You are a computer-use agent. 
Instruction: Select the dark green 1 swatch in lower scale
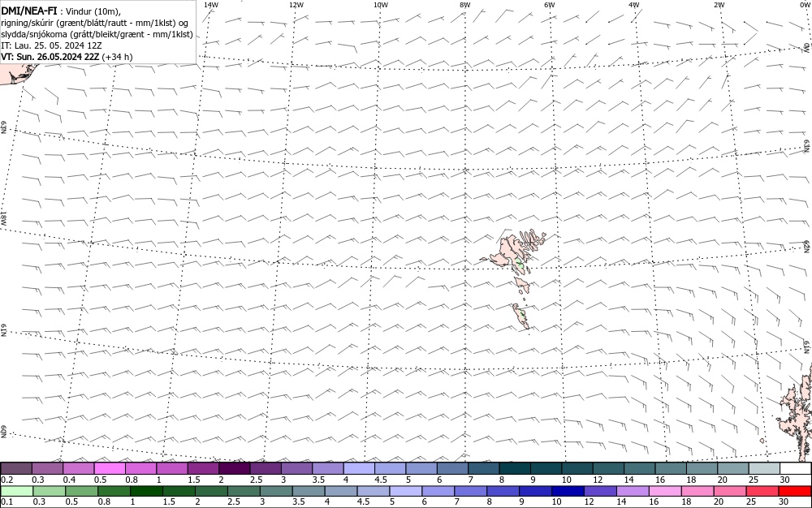[146, 491]
